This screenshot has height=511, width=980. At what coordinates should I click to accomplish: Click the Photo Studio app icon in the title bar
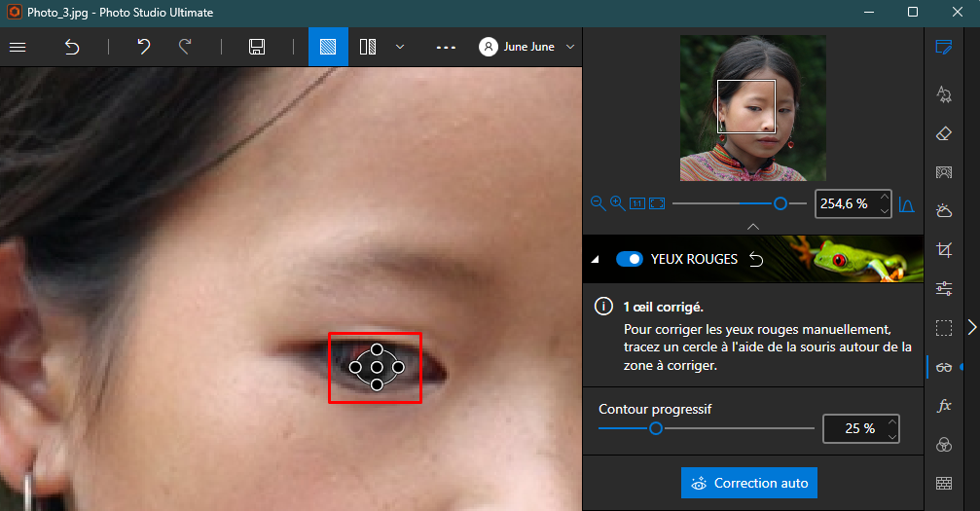click(14, 12)
